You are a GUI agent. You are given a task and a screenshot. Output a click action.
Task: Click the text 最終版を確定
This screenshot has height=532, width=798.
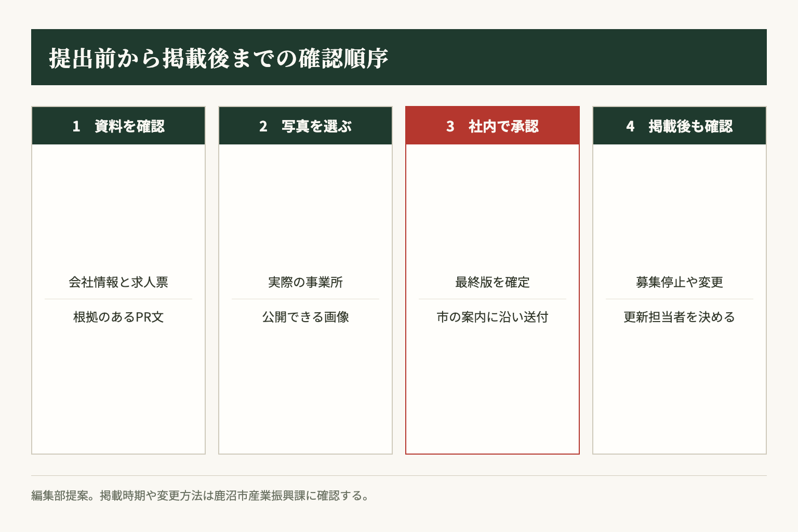(493, 282)
